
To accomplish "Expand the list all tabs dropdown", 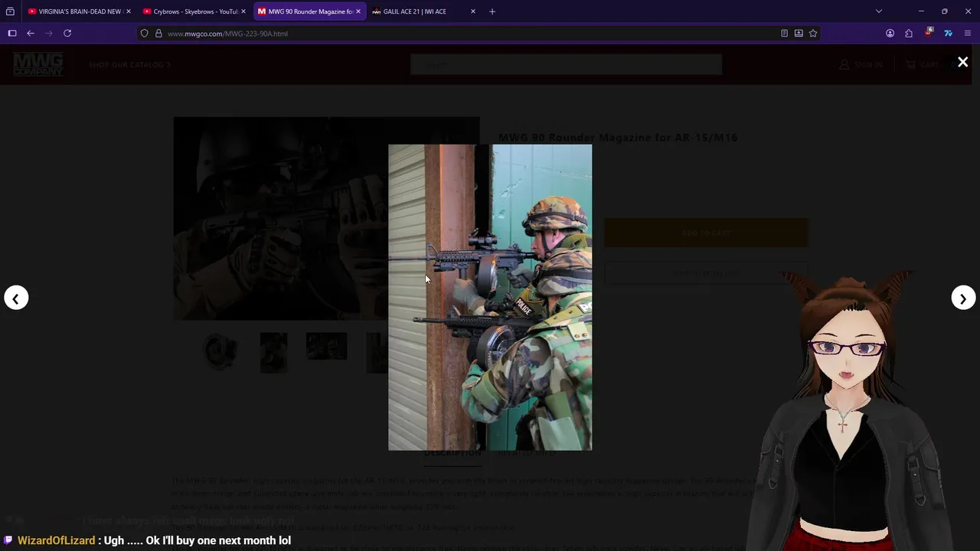I will click(x=879, y=11).
